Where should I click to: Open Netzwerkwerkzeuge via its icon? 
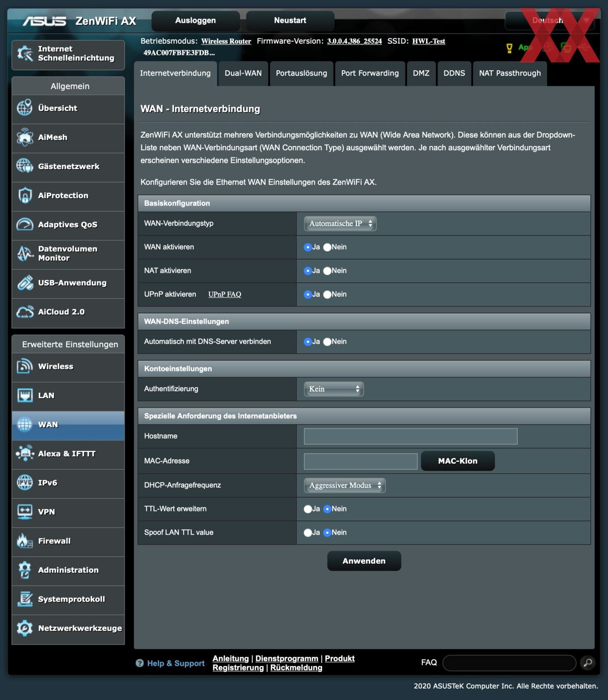tap(25, 628)
